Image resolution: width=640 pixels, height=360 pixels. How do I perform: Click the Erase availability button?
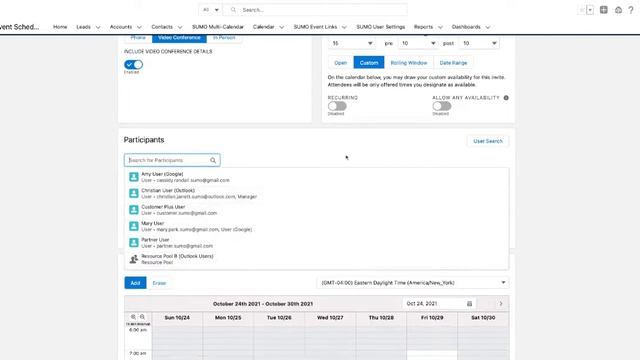tap(159, 283)
